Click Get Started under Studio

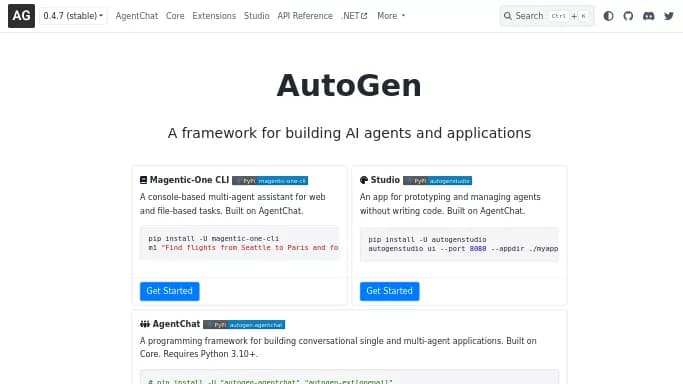coord(389,291)
